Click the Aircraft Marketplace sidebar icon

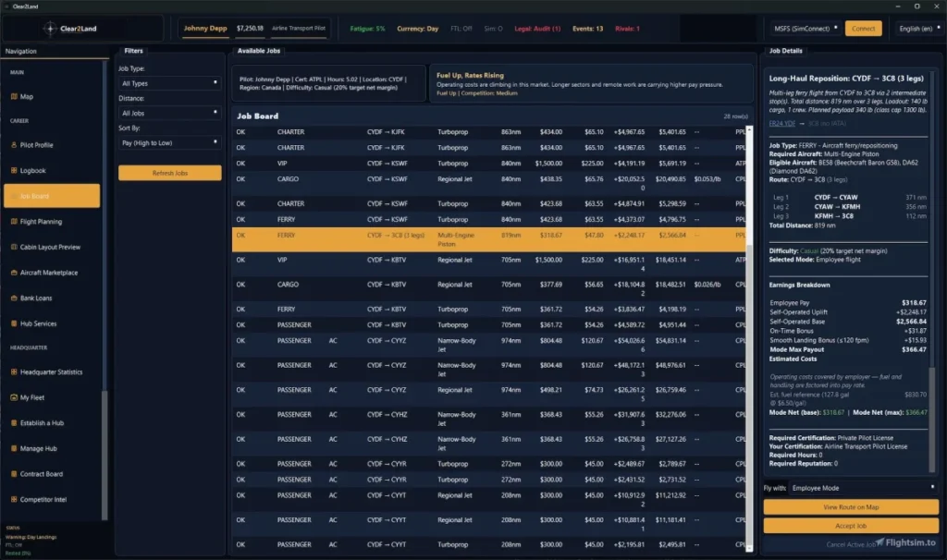click(x=14, y=273)
